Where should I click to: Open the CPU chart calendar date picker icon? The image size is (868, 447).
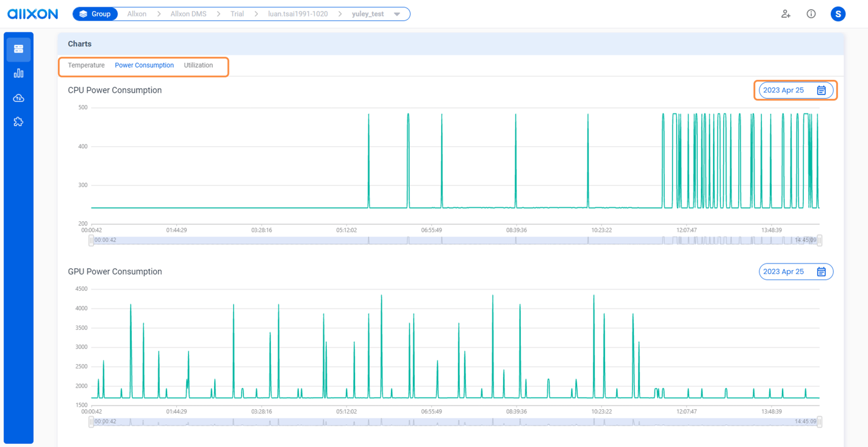[x=822, y=90]
